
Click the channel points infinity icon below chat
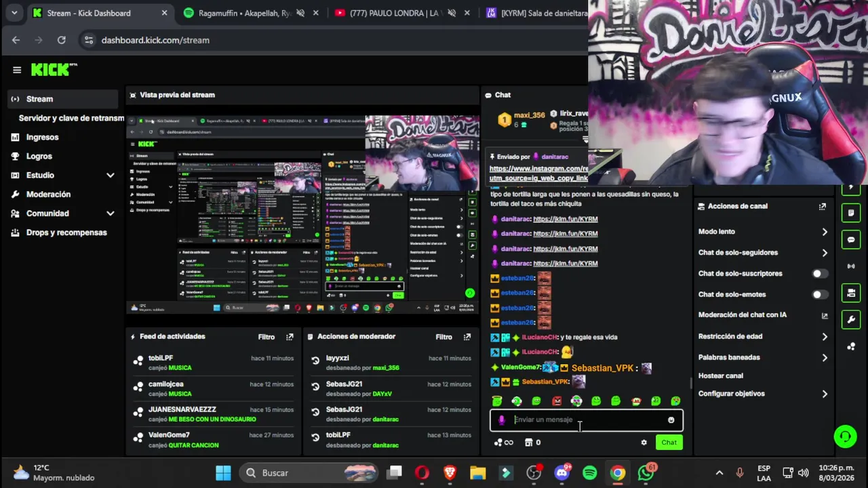tap(504, 443)
